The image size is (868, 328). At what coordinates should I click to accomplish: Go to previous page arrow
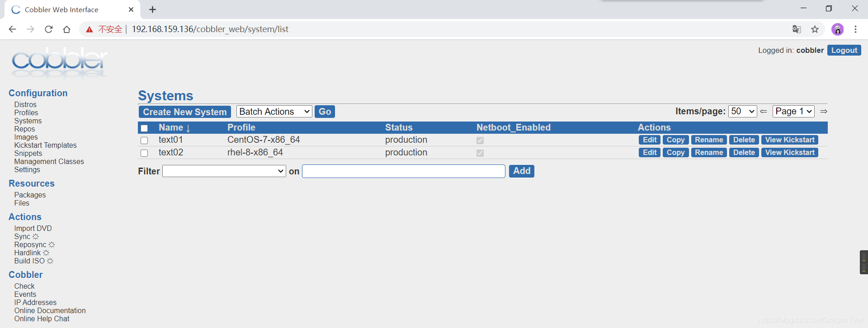pos(764,111)
